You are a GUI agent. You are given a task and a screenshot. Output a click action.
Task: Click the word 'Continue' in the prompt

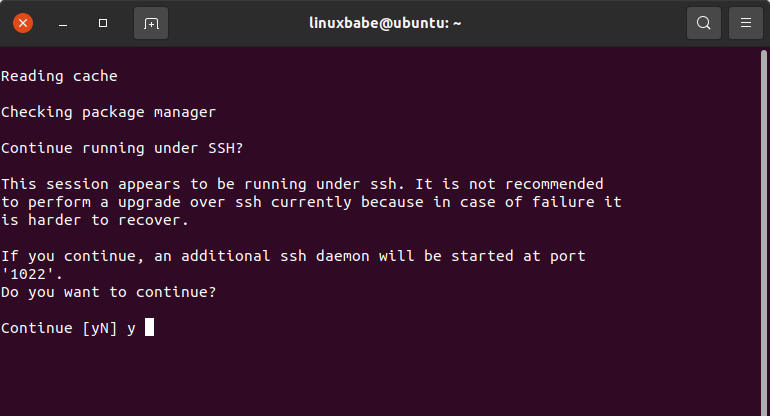[x=37, y=328]
